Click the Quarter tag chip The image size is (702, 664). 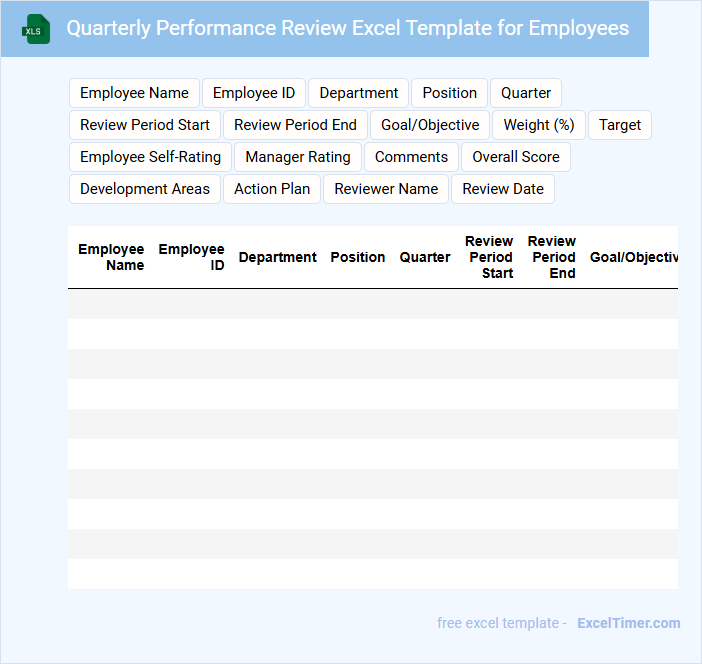(x=526, y=93)
